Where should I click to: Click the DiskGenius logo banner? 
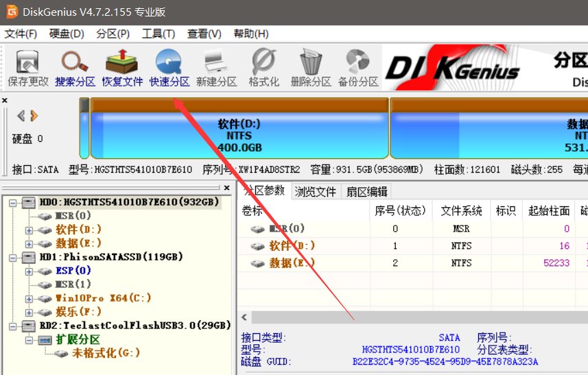(x=452, y=68)
